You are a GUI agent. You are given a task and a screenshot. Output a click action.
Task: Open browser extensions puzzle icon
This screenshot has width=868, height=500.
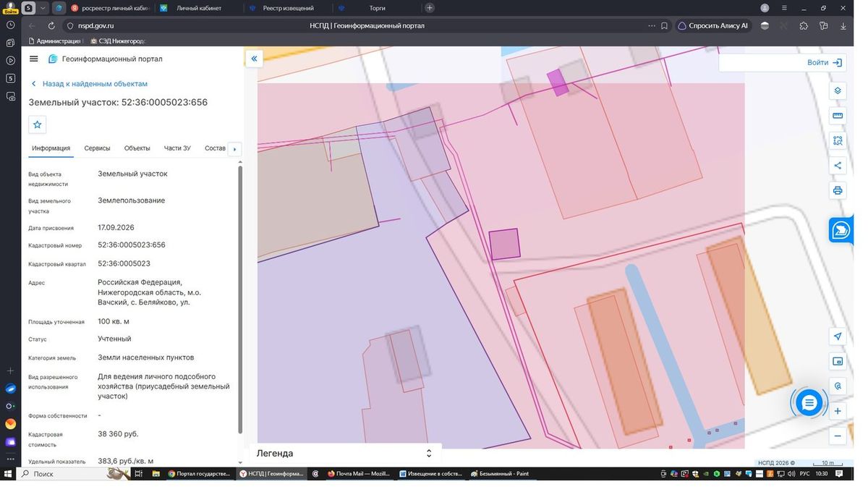click(x=804, y=26)
